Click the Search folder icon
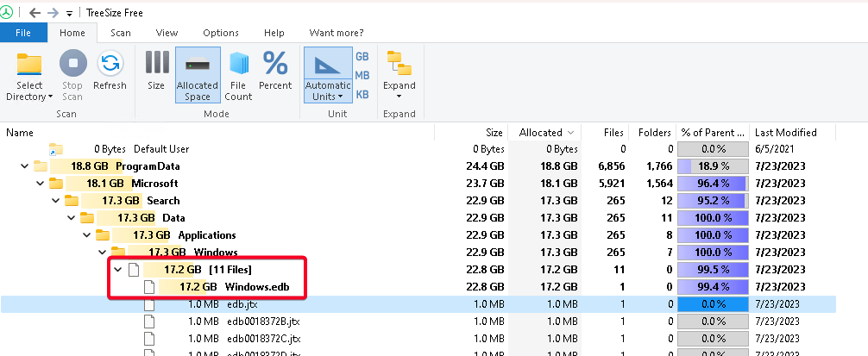Viewport: 868px width, 356px height. pyautogui.click(x=72, y=201)
